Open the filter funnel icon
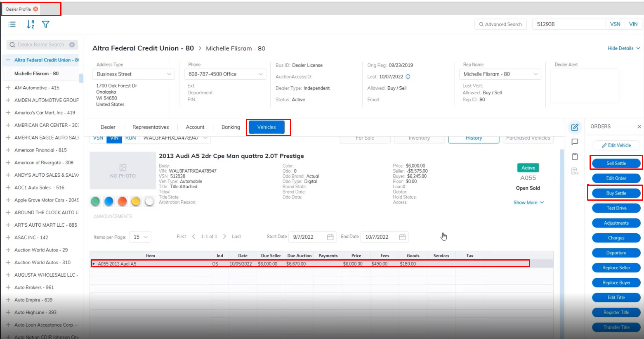644x339 pixels. (x=46, y=24)
